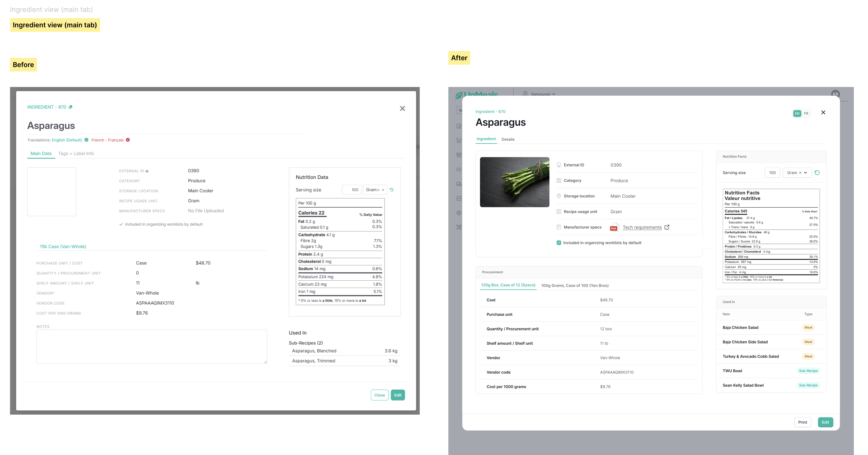The width and height of the screenshot is (868, 455).
Task: Select 100g Grams, Case of 100 (Yen Bros) tab
Action: (x=575, y=286)
